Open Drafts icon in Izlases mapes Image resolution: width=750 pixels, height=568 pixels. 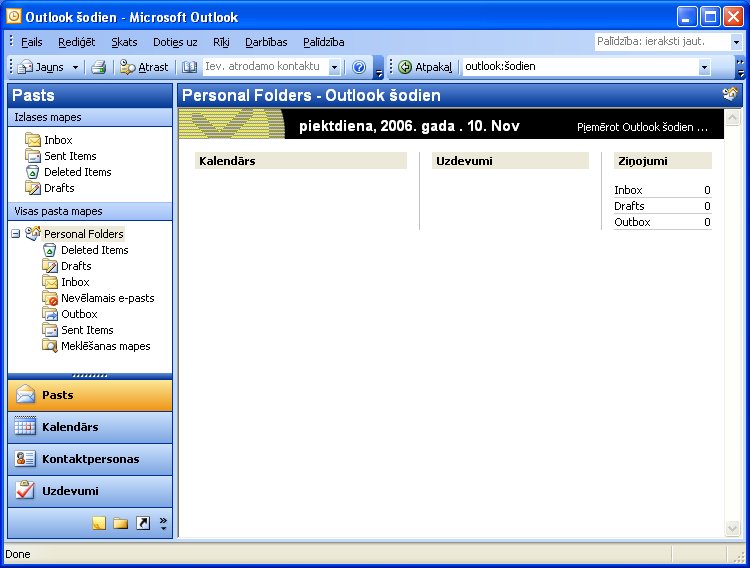(x=33, y=188)
